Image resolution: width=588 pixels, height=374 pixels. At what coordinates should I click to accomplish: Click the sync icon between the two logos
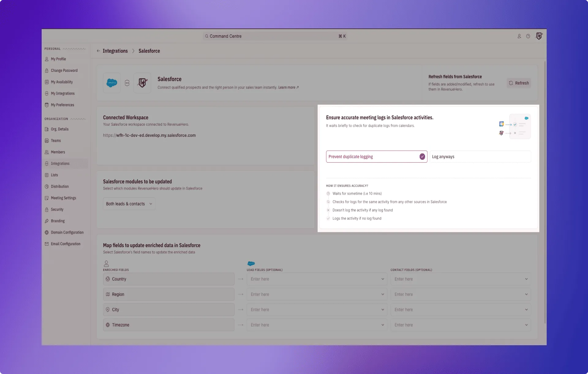click(127, 83)
